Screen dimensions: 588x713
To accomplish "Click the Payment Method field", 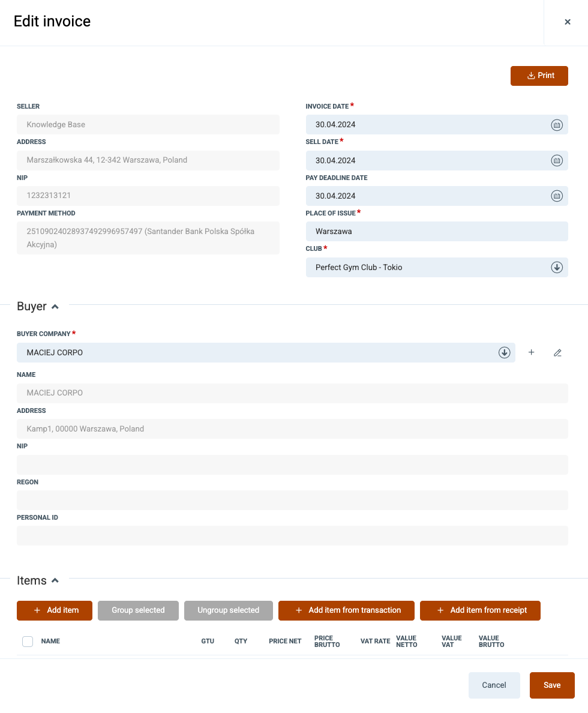I will click(x=148, y=238).
